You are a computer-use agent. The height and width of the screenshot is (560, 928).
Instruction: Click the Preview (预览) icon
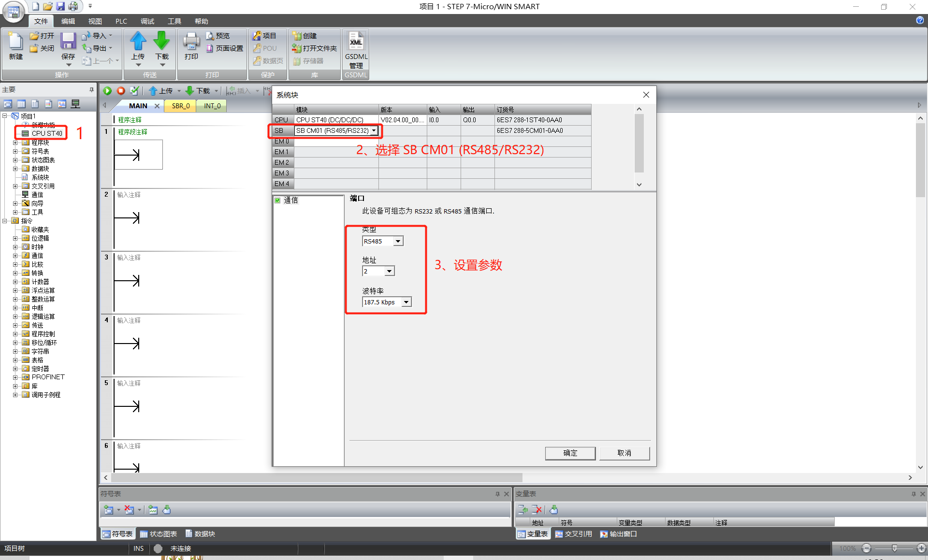pos(210,36)
